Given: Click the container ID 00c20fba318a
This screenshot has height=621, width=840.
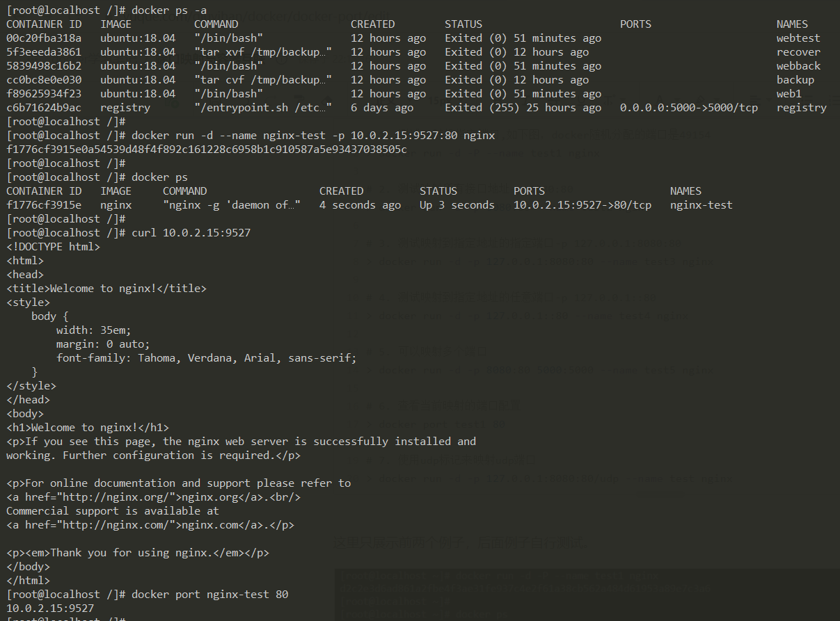Looking at the screenshot, I should (x=44, y=38).
